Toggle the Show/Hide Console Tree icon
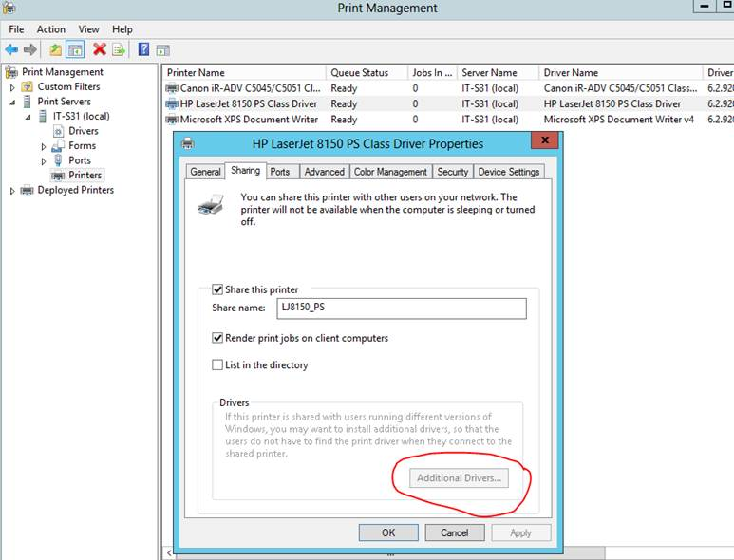 coord(75,49)
